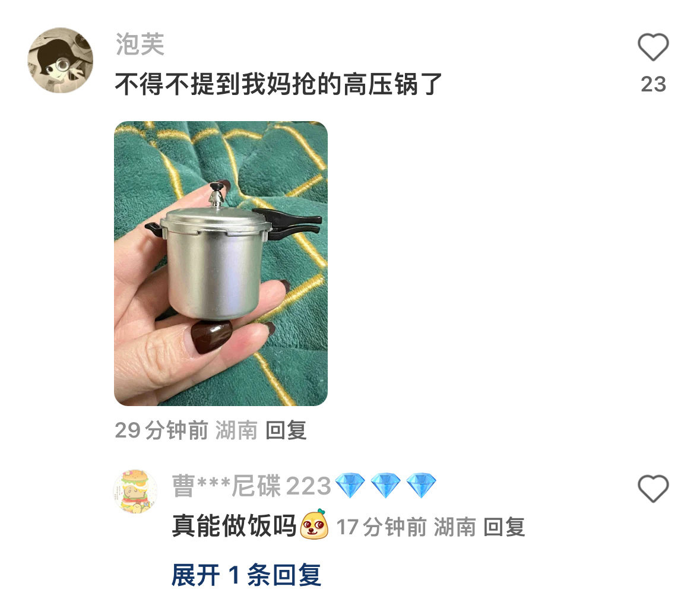Like the reply asking 真能做饭吗
The width and height of the screenshot is (700, 599).
click(x=653, y=489)
